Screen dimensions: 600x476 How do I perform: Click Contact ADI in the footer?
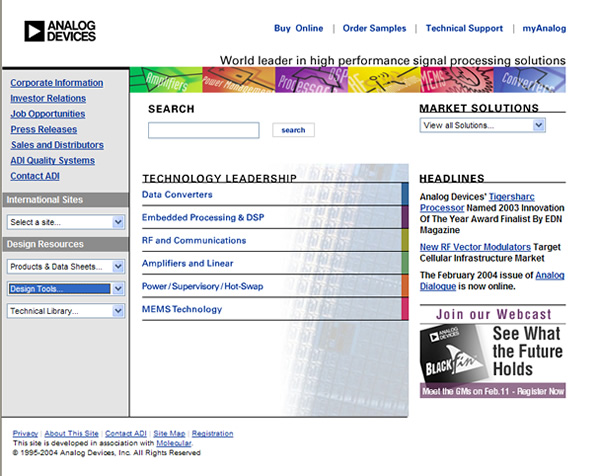(x=126, y=434)
